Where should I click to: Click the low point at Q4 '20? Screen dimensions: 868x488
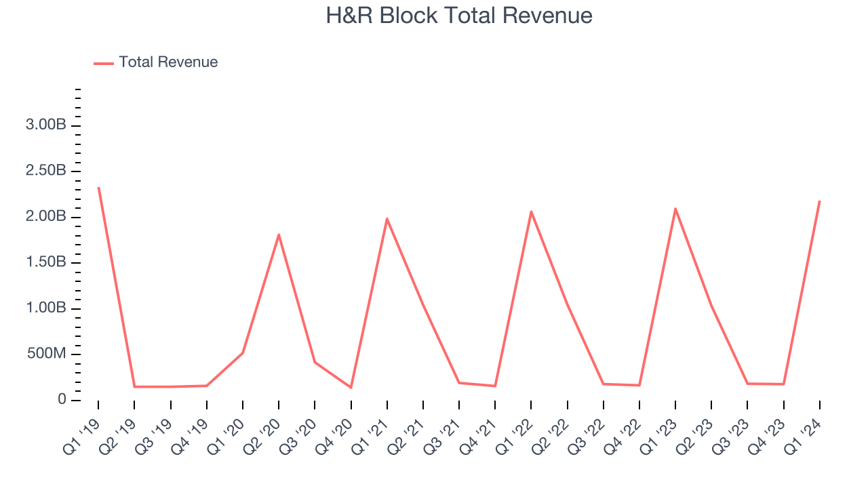[x=351, y=388]
